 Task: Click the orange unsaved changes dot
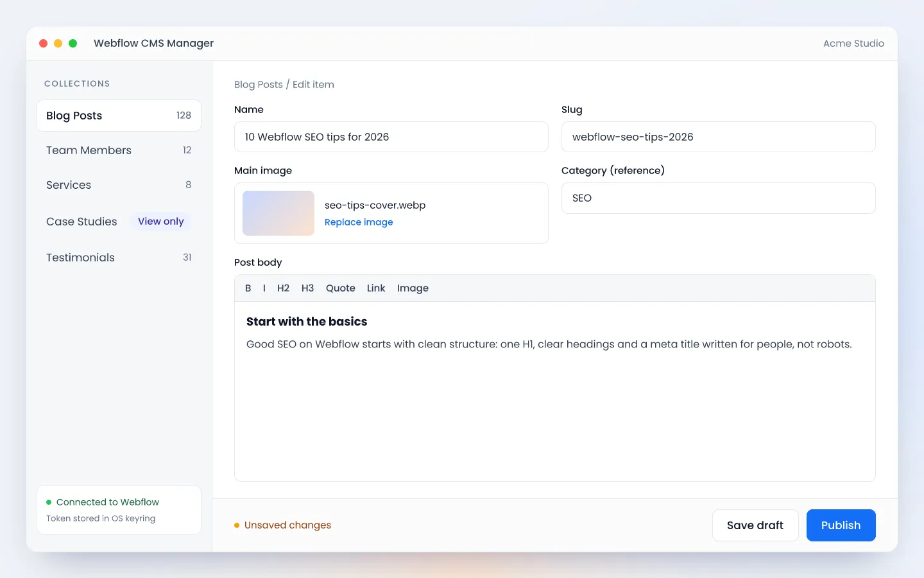237,525
